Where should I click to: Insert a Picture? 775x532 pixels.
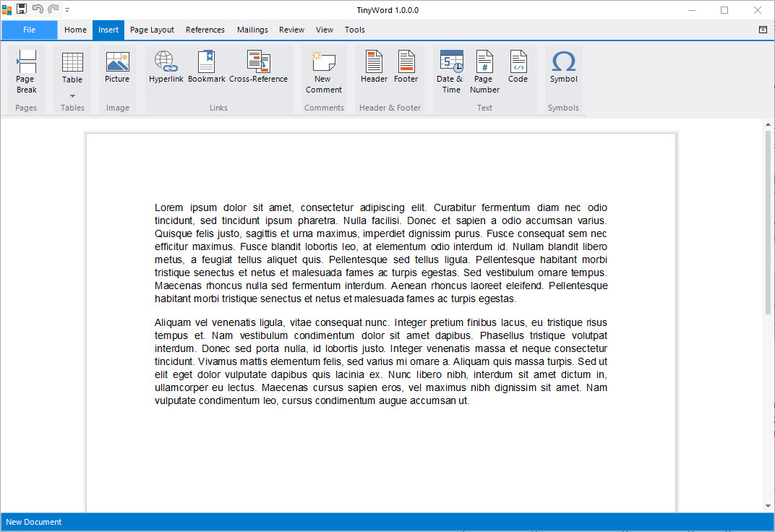[x=117, y=67]
